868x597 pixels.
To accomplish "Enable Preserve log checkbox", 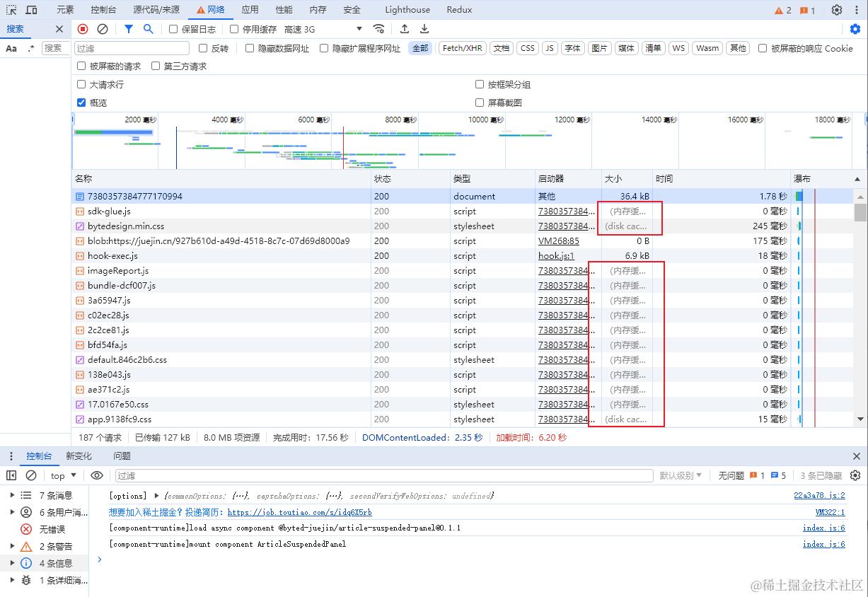I will pyautogui.click(x=173, y=29).
